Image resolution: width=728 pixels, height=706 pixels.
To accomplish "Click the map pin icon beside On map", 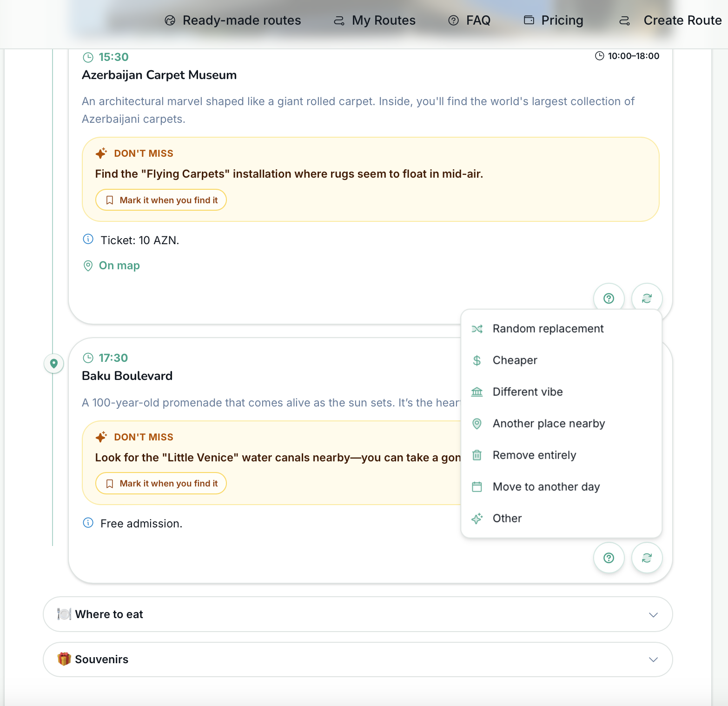I will 88,266.
